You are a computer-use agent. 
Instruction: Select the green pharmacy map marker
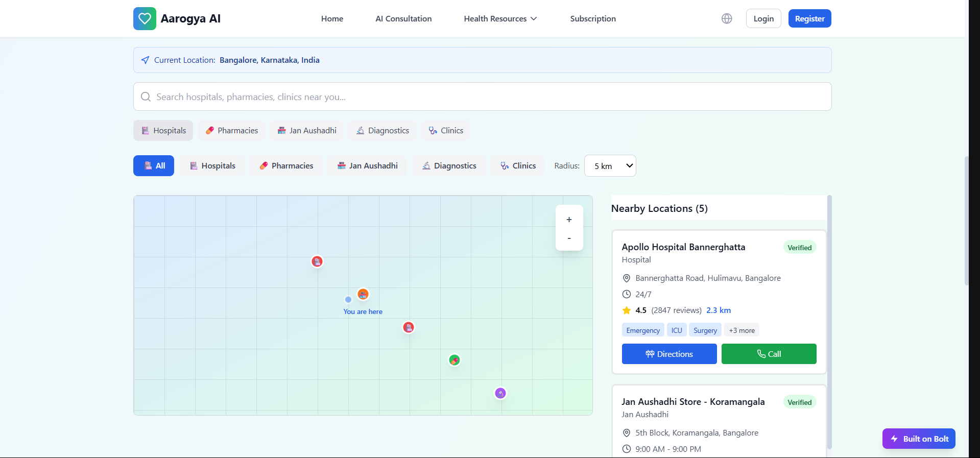pyautogui.click(x=455, y=360)
